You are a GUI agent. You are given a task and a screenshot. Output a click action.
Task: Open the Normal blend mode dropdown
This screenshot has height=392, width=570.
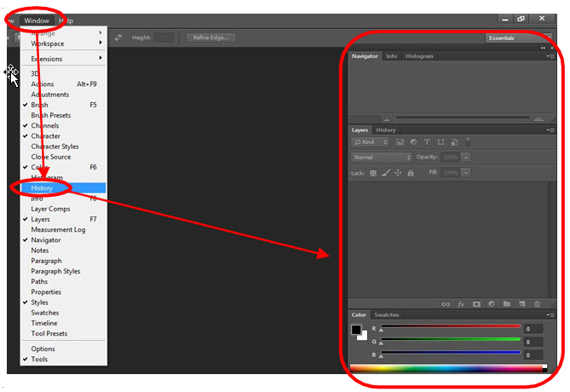pyautogui.click(x=382, y=158)
